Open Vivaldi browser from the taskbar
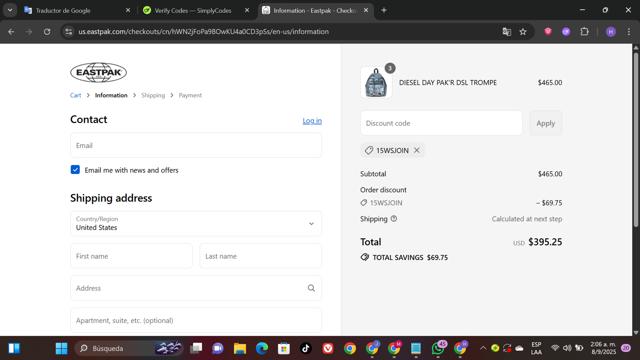This screenshot has width=640, height=360. click(328, 348)
